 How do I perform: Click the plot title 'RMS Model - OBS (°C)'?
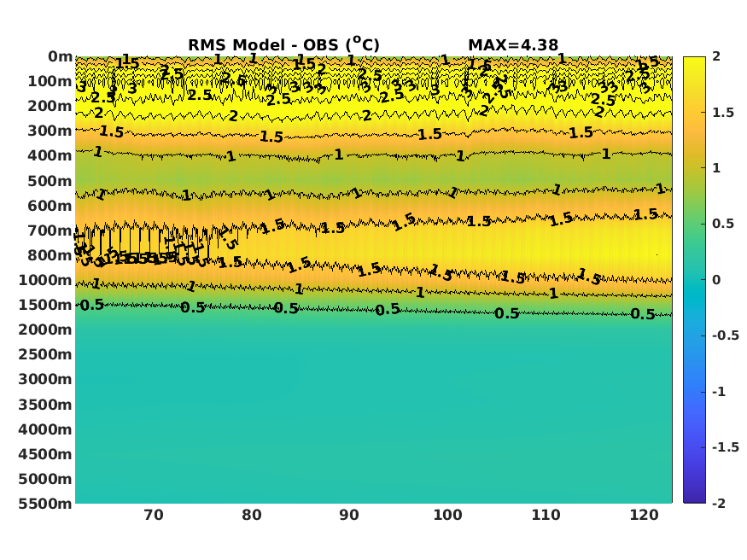coord(284,44)
